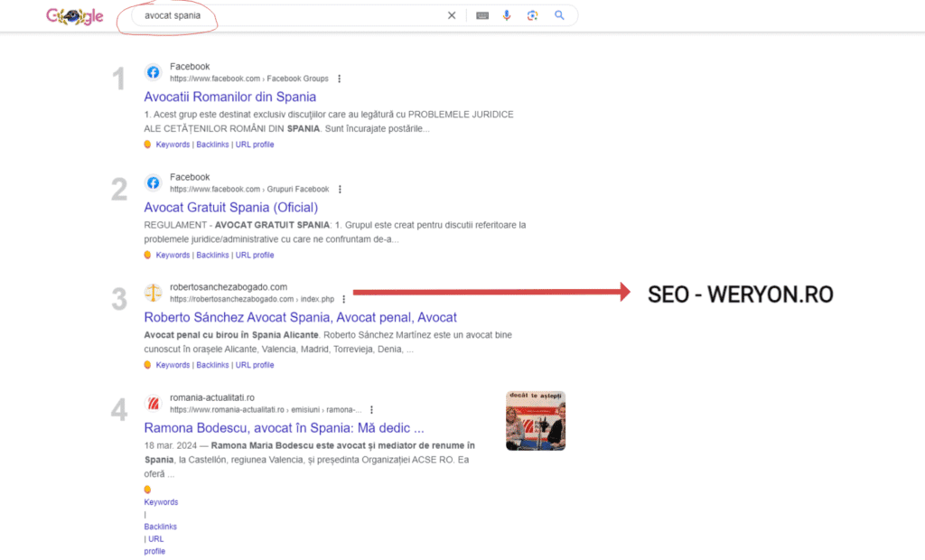
Task: Clear the search query with the X button
Action: (451, 15)
